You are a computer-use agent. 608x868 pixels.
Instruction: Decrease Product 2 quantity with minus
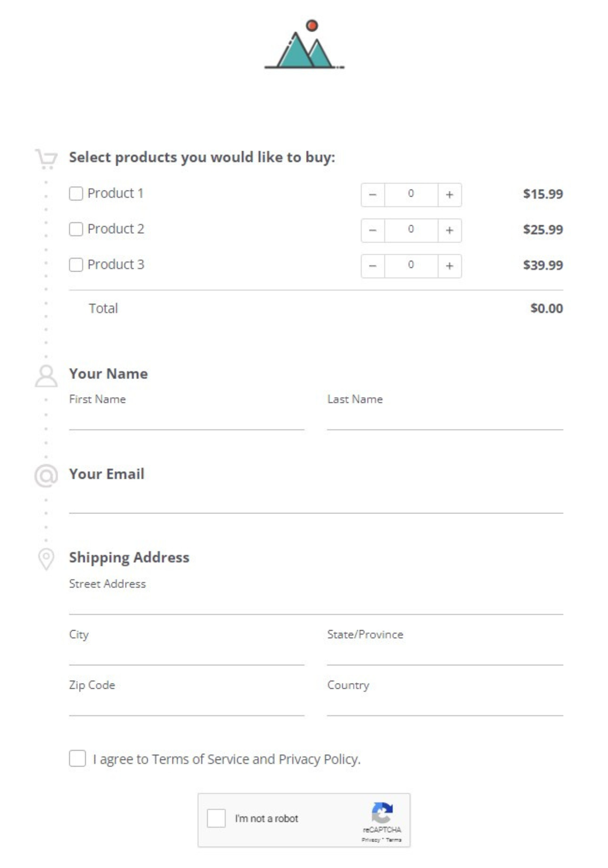click(x=373, y=230)
